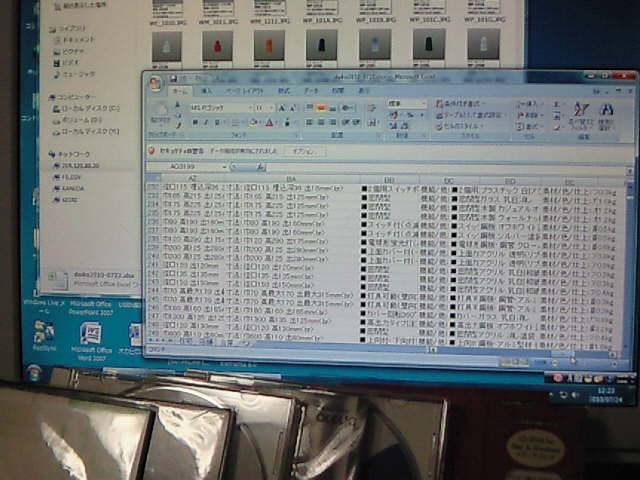
Task: Toggle Bold formatting in the Font group
Action: [195, 122]
